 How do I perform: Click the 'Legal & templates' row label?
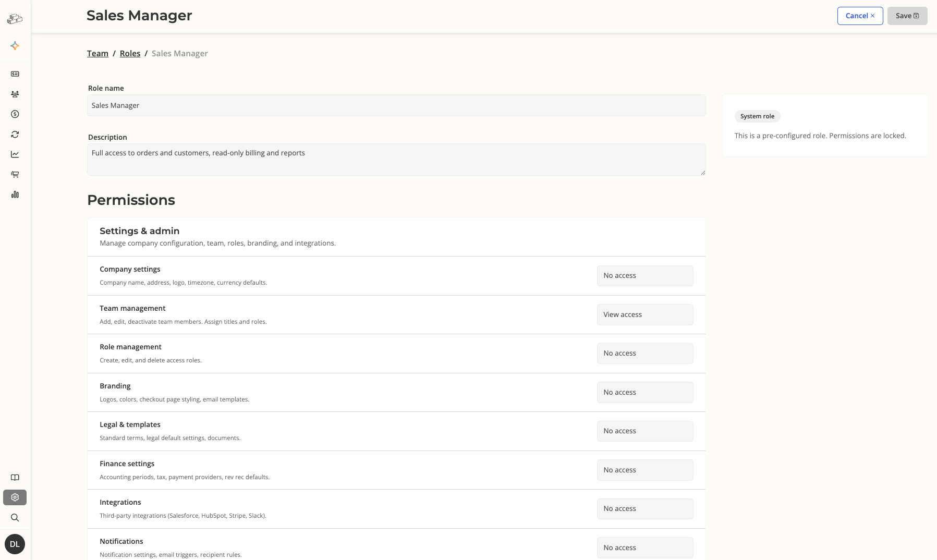(130, 424)
